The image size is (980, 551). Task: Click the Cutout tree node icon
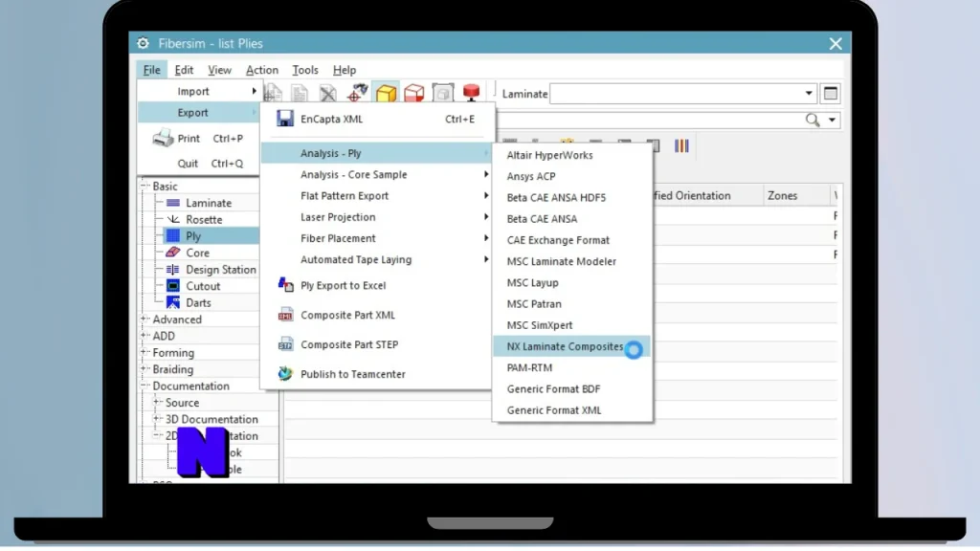pyautogui.click(x=173, y=286)
